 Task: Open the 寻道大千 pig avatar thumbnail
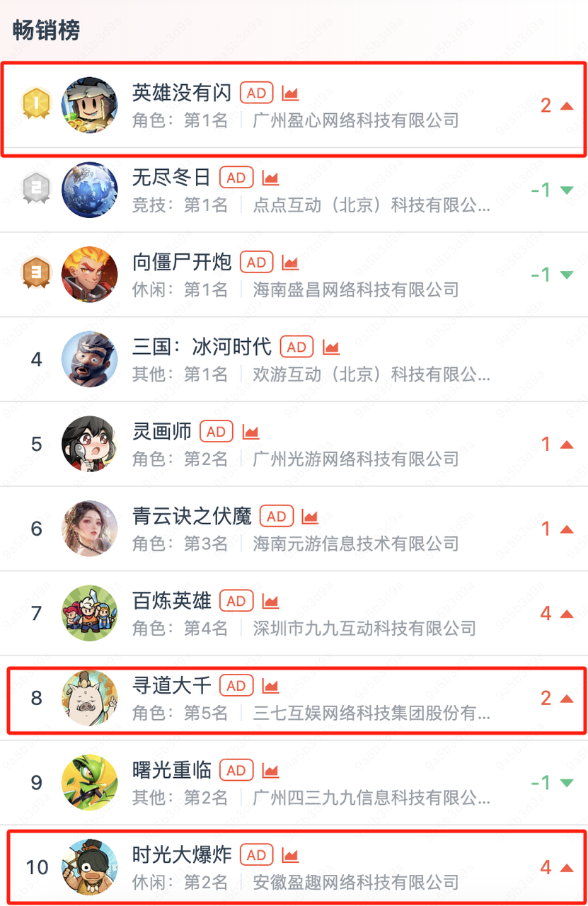tap(90, 698)
